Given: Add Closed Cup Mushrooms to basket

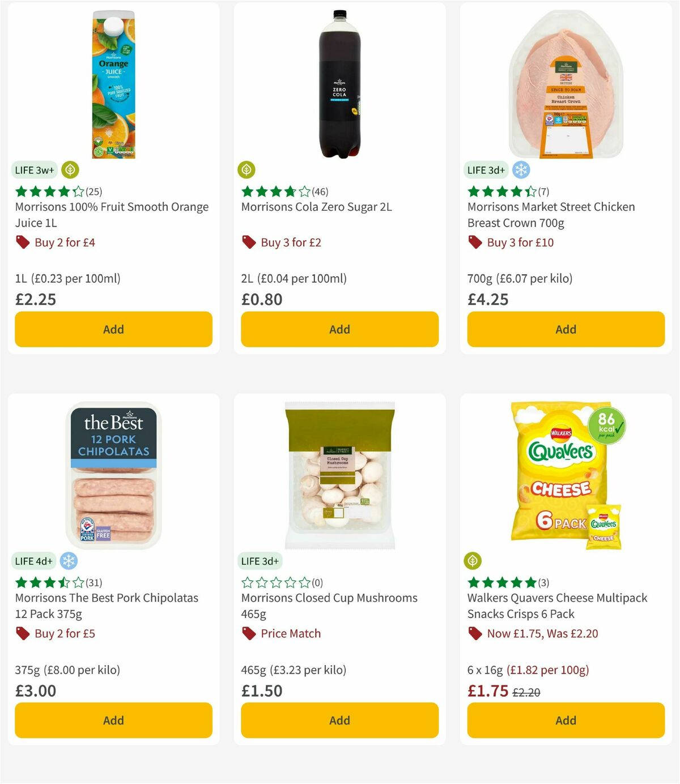Looking at the screenshot, I should pos(339,720).
